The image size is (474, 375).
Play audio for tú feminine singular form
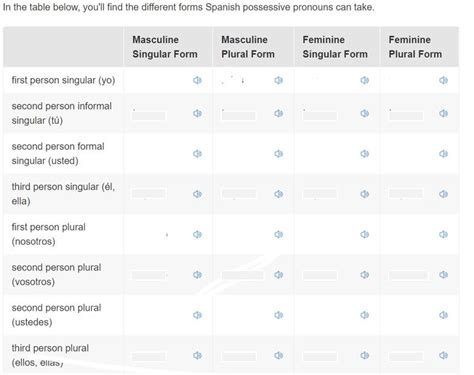coord(365,113)
